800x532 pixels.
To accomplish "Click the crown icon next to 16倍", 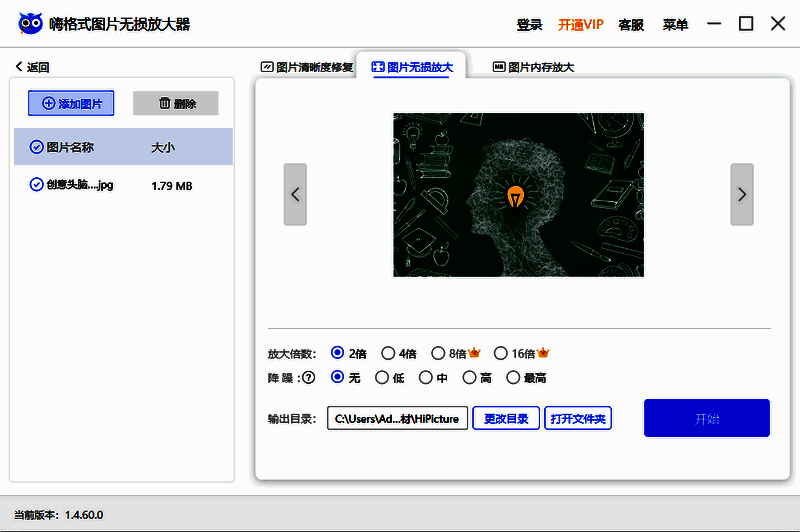I will pyautogui.click(x=543, y=352).
